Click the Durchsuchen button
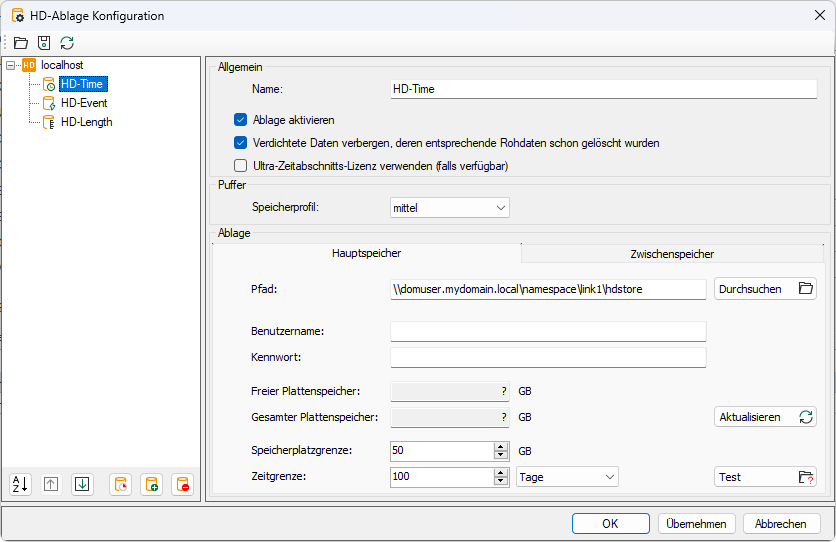 pos(765,289)
